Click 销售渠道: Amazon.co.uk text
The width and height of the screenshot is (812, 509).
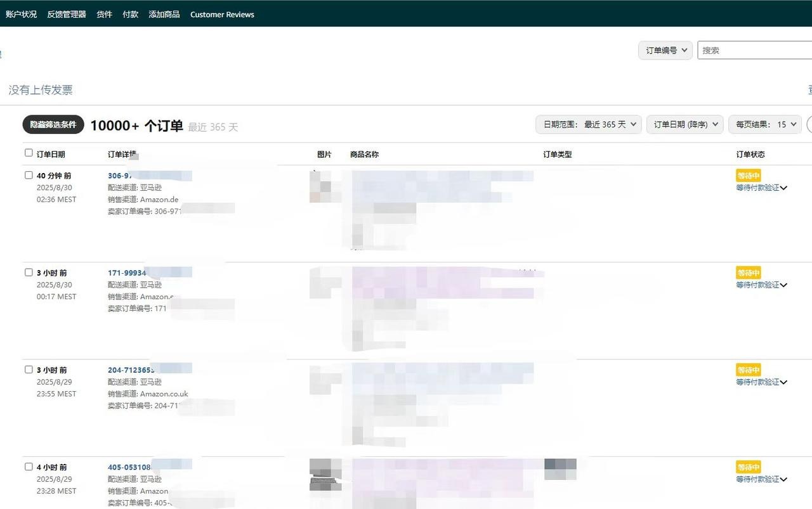click(148, 394)
